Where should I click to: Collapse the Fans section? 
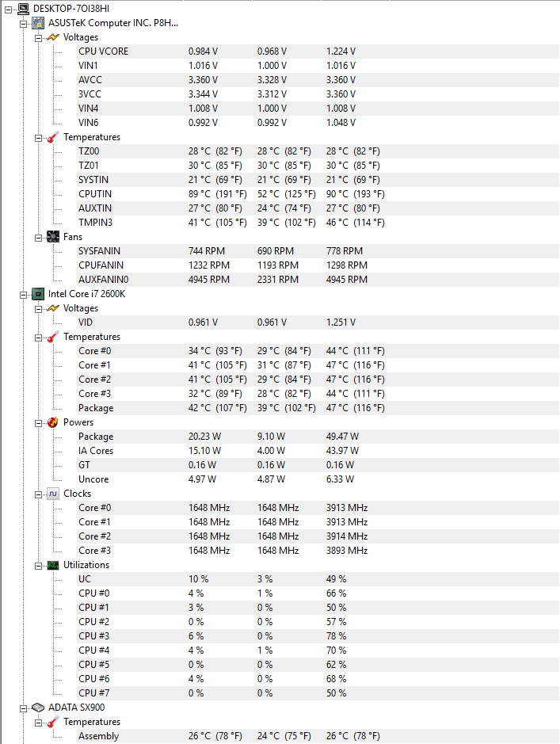click(38, 238)
